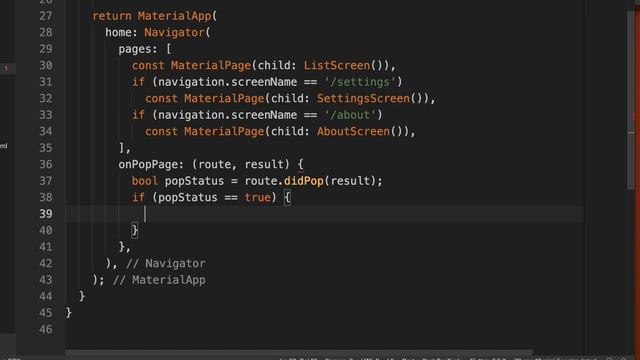Click the 'return' keyword on line 27
Image resolution: width=640 pixels, height=360 pixels.
tap(112, 16)
